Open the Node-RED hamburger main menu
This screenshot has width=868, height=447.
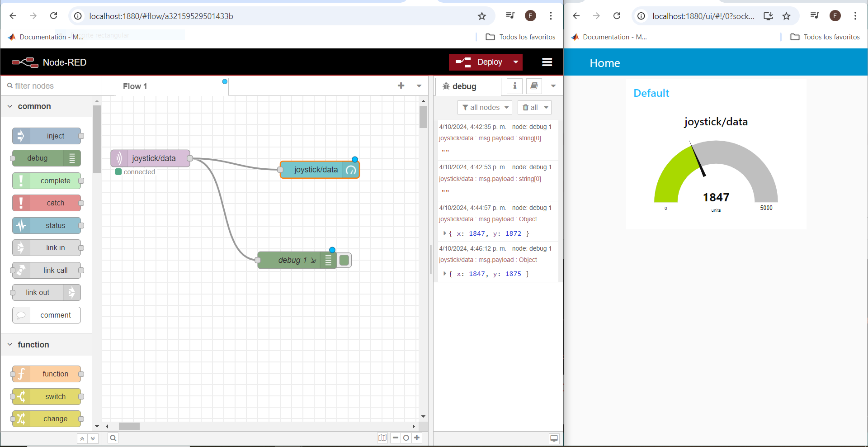coord(547,62)
